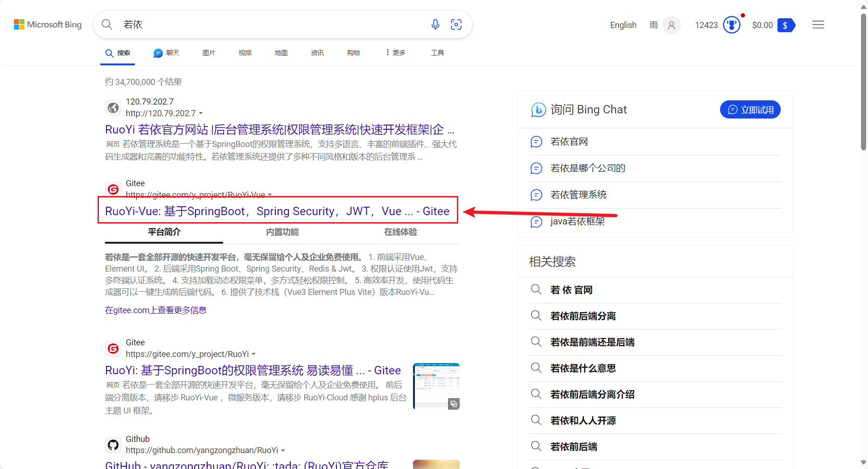Select the 在线体验 result tab
Screen dimensions: 868x469
pyautogui.click(x=400, y=232)
